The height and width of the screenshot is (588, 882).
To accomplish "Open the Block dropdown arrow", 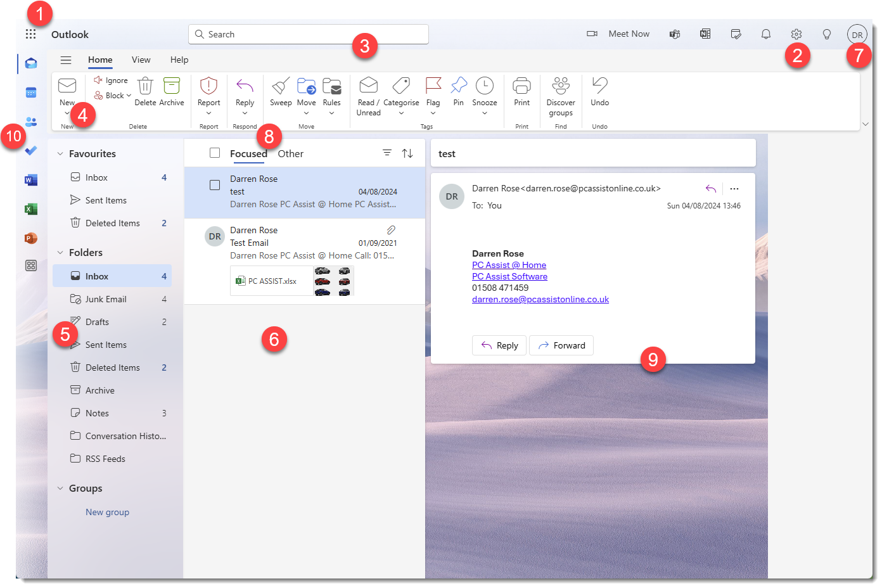I will (x=129, y=96).
